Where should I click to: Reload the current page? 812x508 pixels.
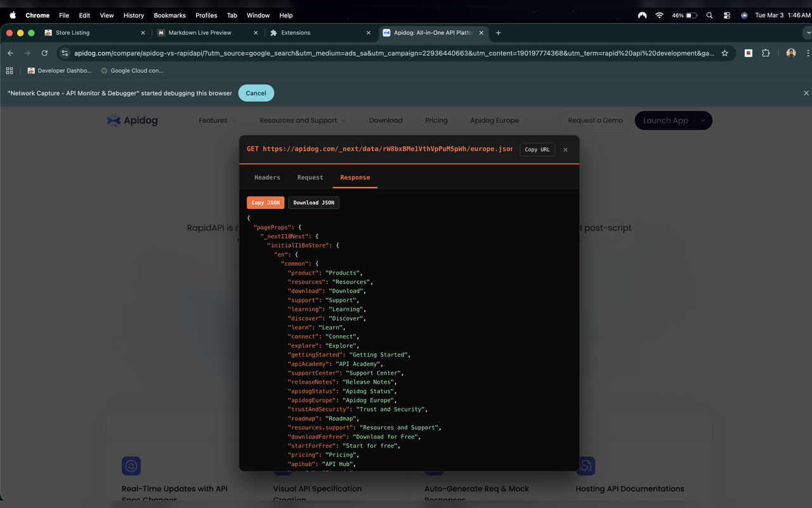point(44,53)
